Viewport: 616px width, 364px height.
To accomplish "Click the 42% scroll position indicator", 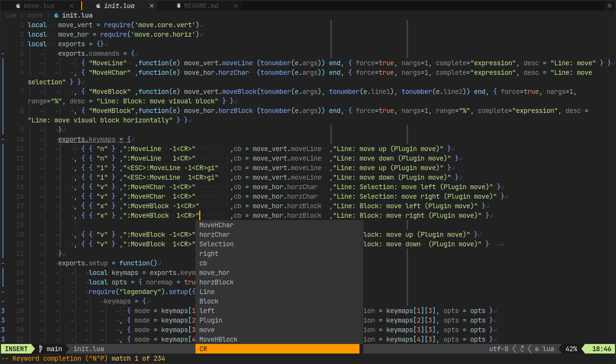I will [x=571, y=349].
